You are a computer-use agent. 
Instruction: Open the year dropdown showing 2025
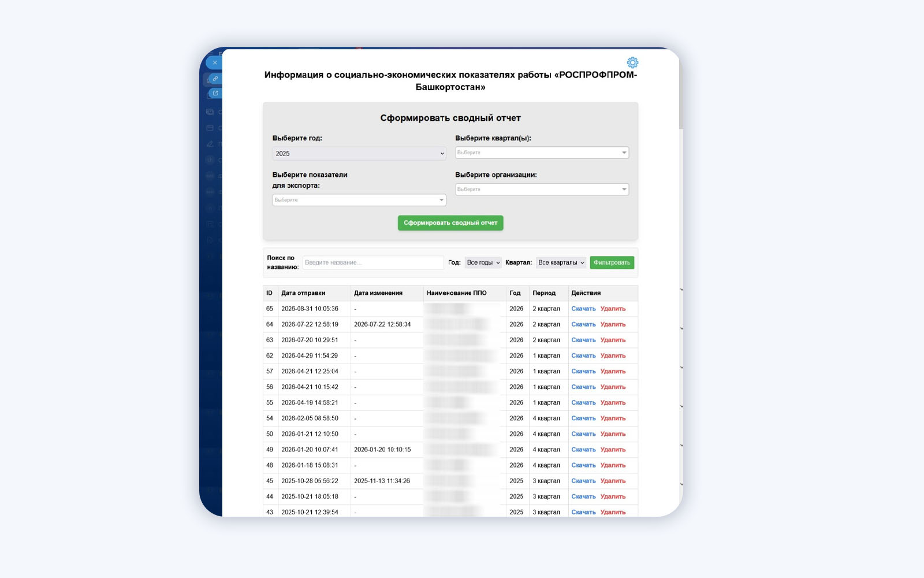pyautogui.click(x=359, y=154)
